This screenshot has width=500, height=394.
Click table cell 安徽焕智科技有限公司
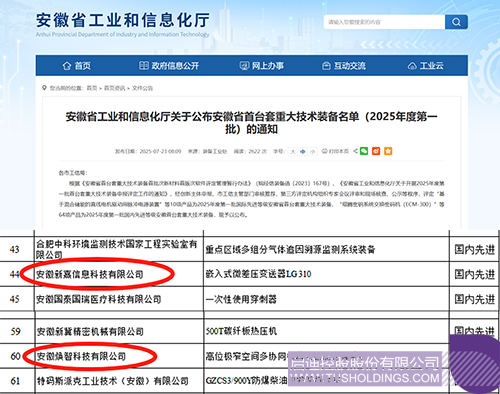(x=119, y=356)
